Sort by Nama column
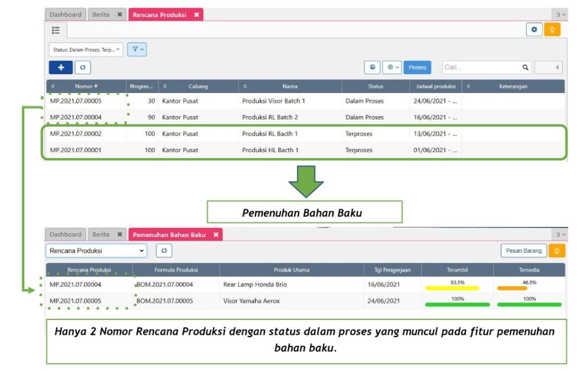The image size is (588, 371). pos(290,86)
